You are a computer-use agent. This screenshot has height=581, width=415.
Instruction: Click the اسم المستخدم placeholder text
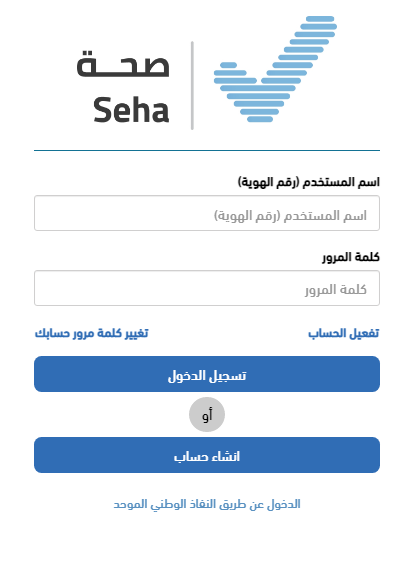pos(290,216)
